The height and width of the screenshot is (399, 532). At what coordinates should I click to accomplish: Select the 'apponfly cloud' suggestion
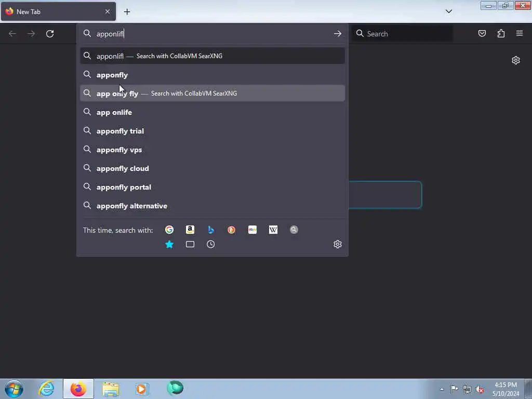pos(212,168)
